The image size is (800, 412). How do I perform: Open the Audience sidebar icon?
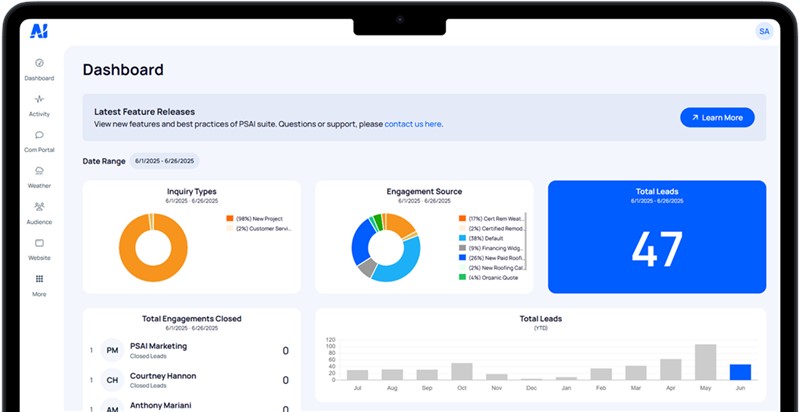39,207
